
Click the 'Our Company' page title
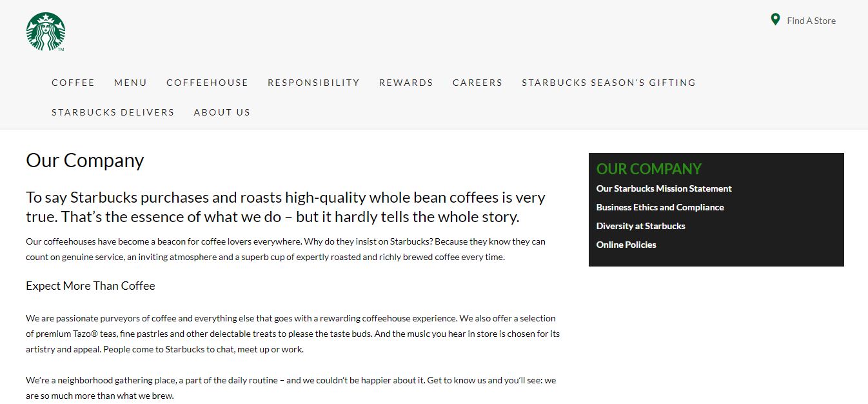[85, 160]
